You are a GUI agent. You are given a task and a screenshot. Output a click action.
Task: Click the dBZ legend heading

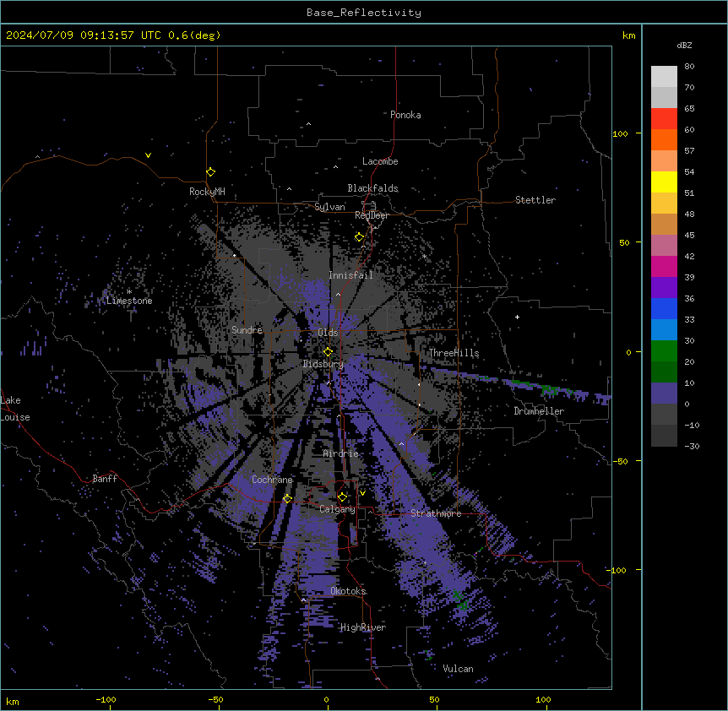684,46
